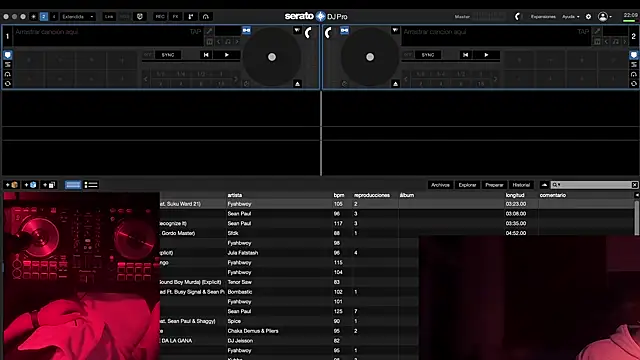Select the hot cue pad mode on deck 1
The width and height of the screenshot is (640, 360).
[x=8, y=55]
